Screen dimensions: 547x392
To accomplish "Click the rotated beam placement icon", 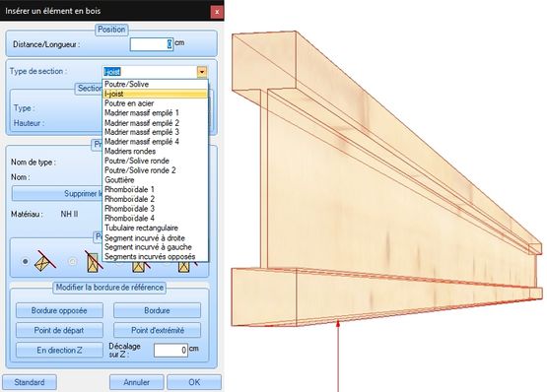I will 44,261.
